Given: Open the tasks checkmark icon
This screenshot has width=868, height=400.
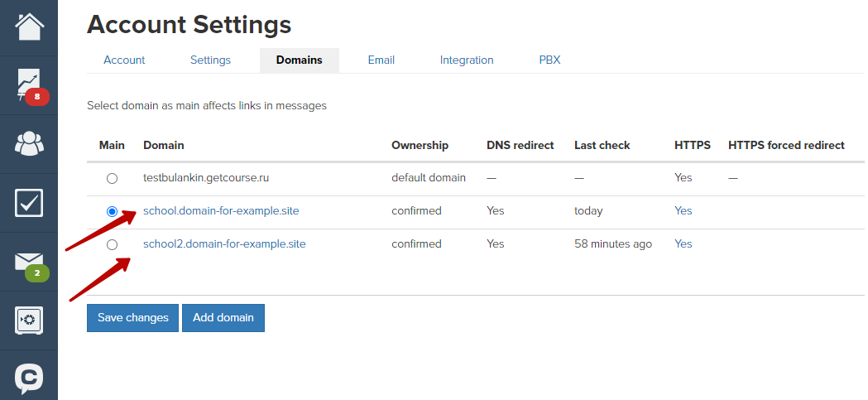Looking at the screenshot, I should click(29, 203).
